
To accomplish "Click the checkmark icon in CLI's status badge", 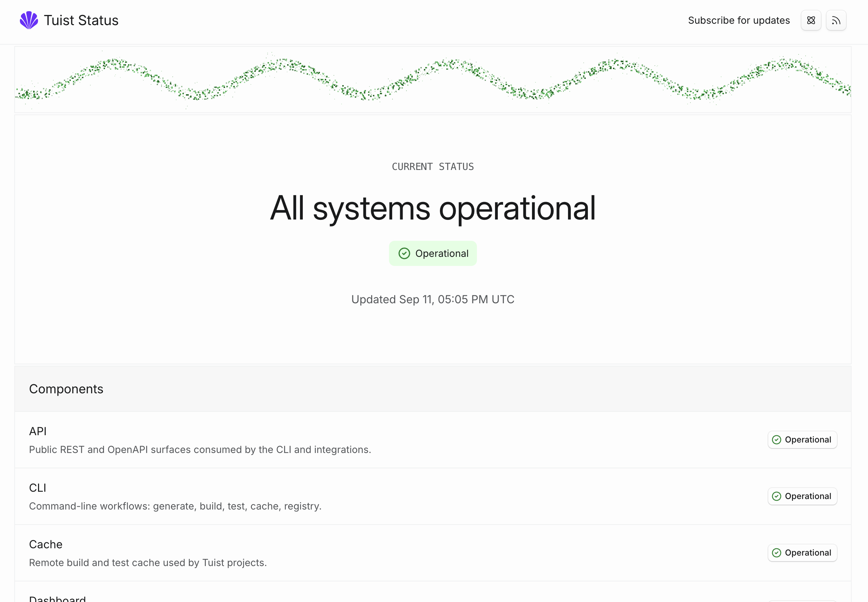I will point(776,496).
